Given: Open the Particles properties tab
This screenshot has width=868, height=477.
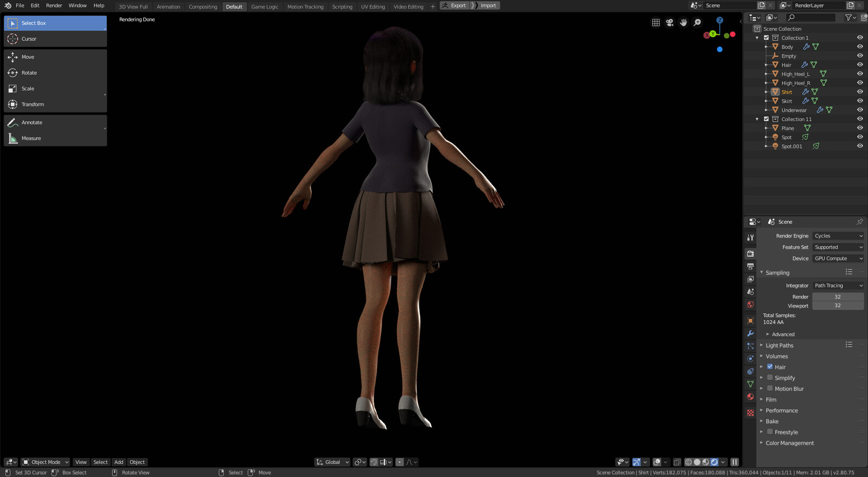Looking at the screenshot, I should pos(750,346).
